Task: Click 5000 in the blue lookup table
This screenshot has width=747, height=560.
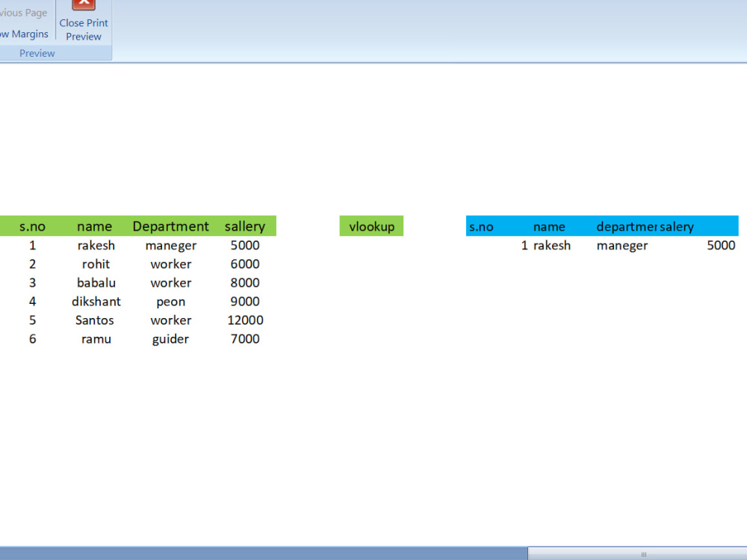Action: click(721, 245)
